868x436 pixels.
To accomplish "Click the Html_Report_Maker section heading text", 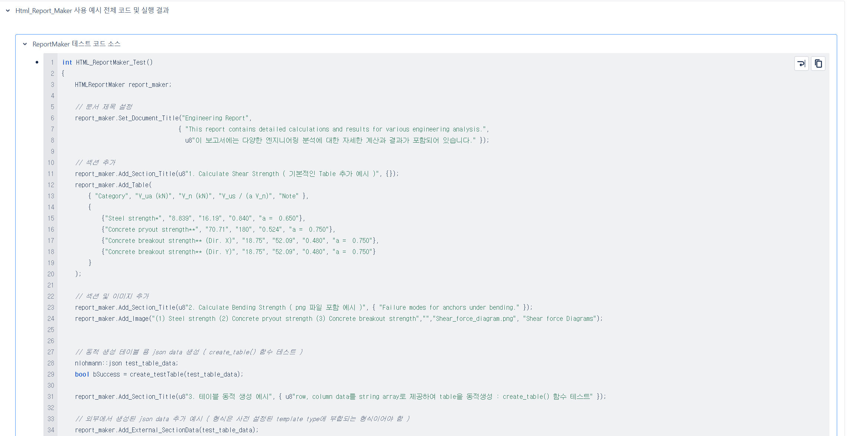I will click(x=92, y=11).
